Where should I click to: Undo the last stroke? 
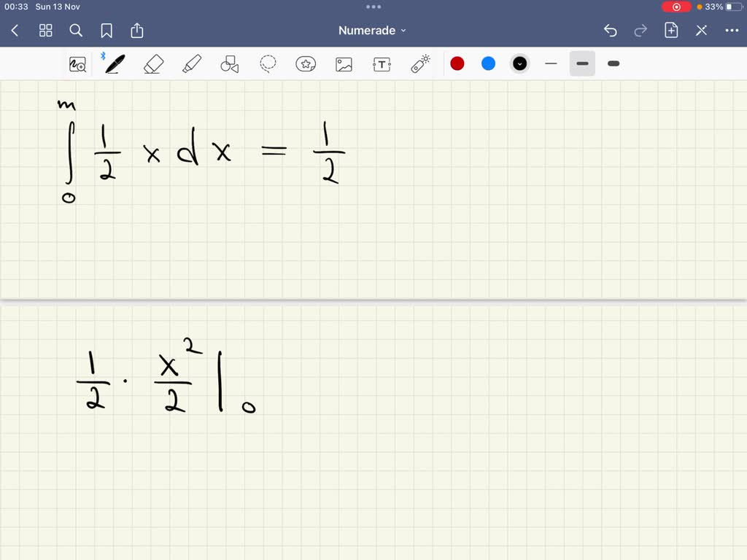[x=611, y=31]
